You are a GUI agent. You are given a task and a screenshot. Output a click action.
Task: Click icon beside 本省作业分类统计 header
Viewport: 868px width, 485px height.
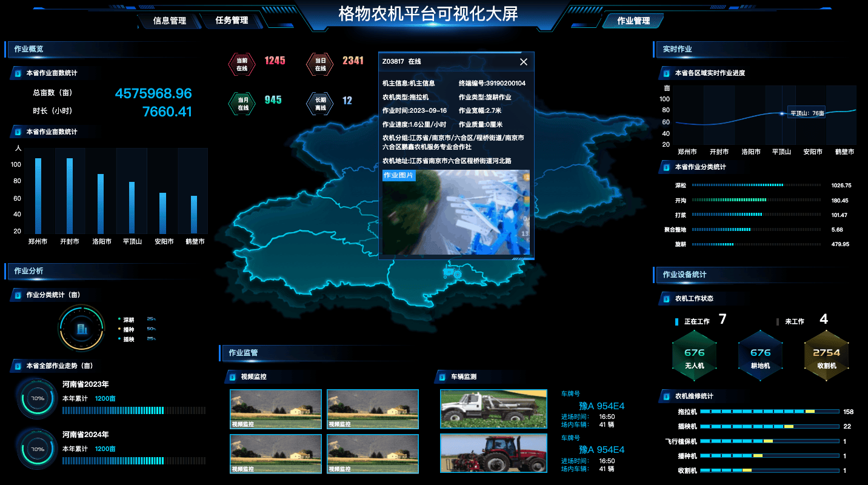point(667,167)
